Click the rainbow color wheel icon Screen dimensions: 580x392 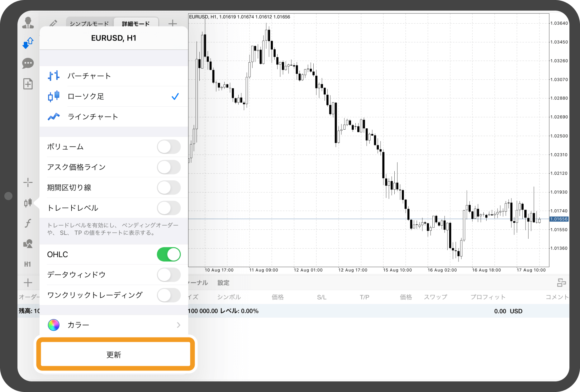pyautogui.click(x=54, y=325)
